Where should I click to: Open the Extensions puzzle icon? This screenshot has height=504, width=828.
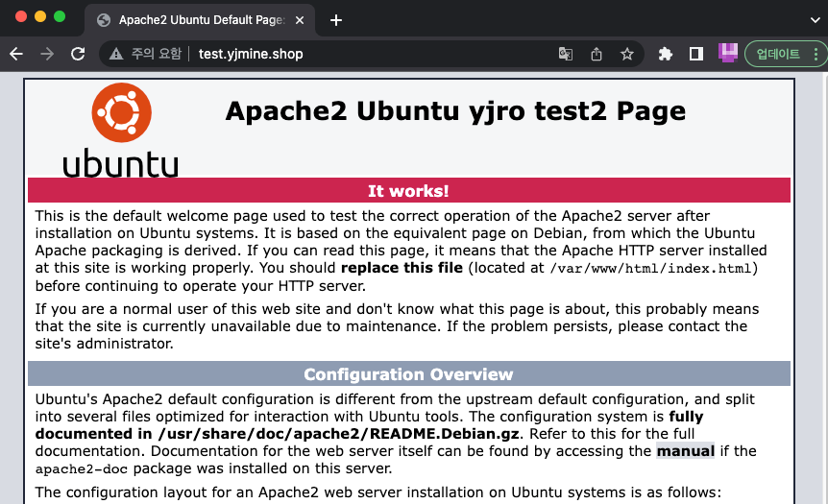coord(666,54)
